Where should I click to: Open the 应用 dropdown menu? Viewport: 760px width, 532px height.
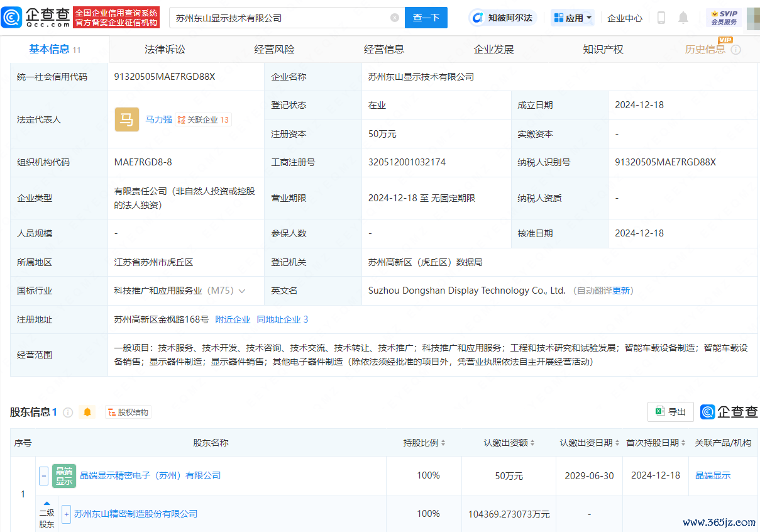(x=573, y=18)
